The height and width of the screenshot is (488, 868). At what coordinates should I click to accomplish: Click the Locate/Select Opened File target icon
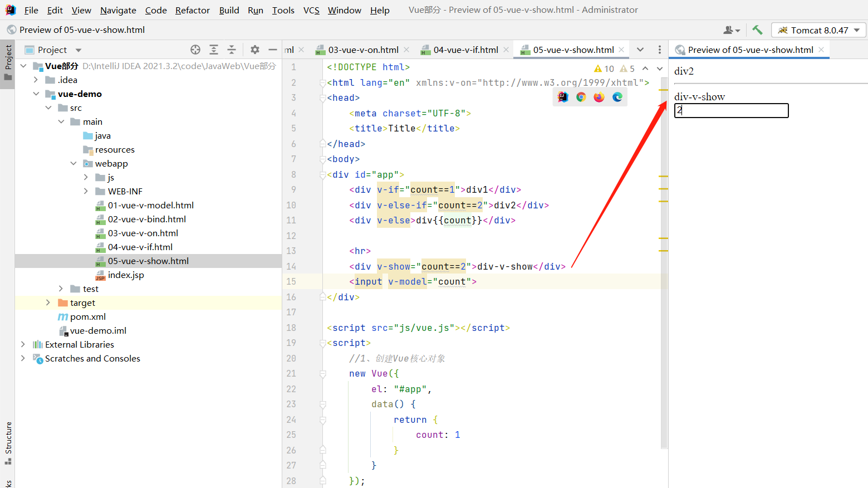tap(195, 50)
